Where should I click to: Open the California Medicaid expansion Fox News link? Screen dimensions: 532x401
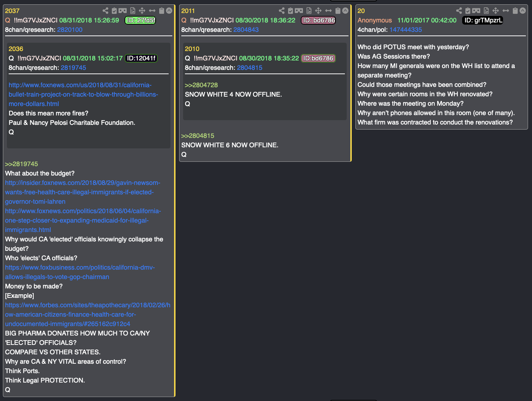(x=83, y=220)
